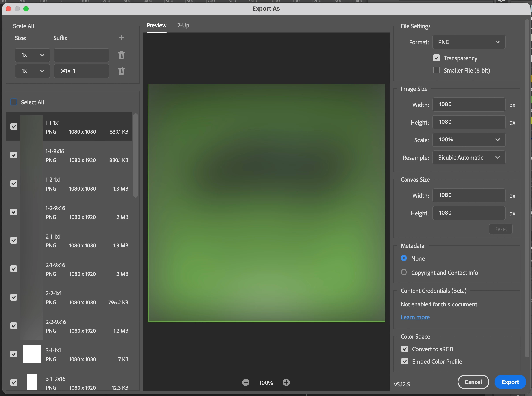The image size is (532, 396).
Task: Select the Preview tab
Action: pos(156,25)
